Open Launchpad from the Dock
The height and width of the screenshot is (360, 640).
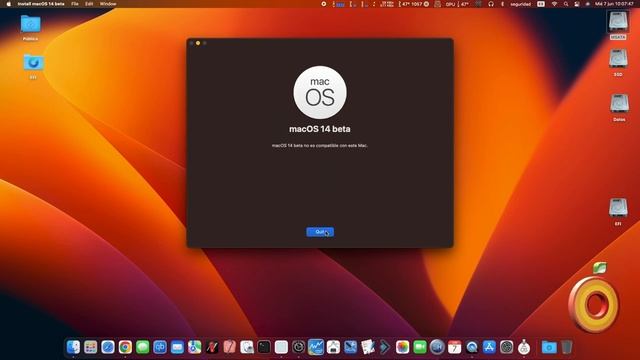click(x=91, y=347)
